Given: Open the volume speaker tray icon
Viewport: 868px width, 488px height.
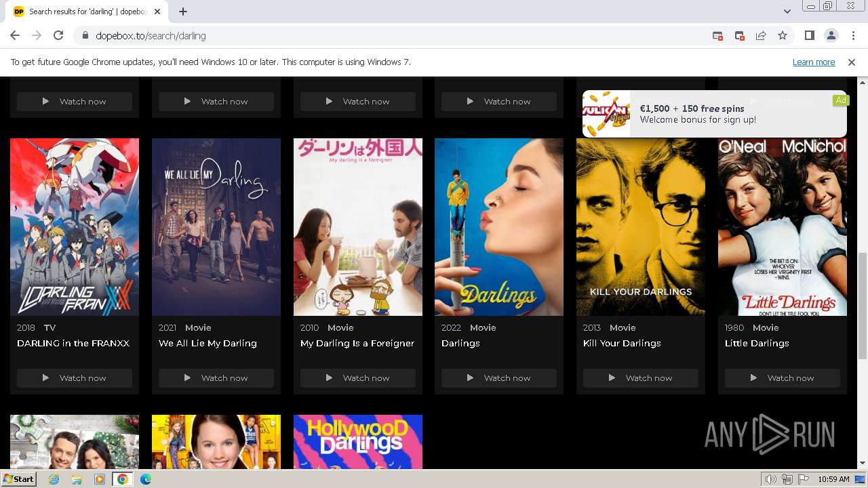Looking at the screenshot, I should pyautogui.click(x=771, y=479).
